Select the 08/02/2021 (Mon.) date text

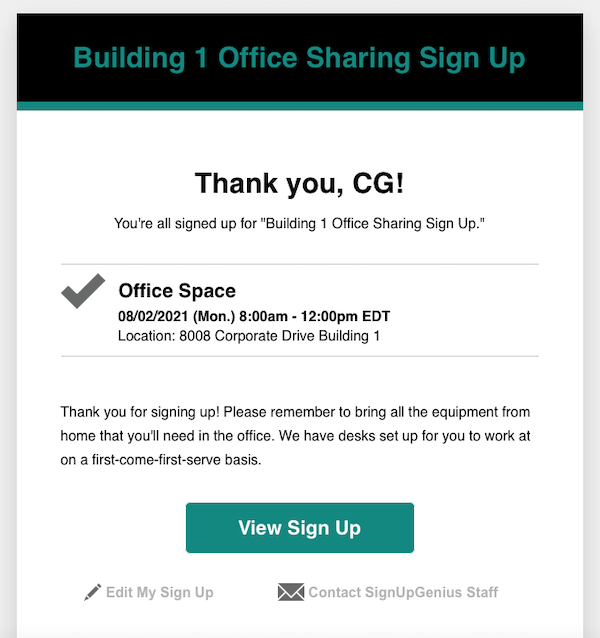pyautogui.click(x=177, y=317)
